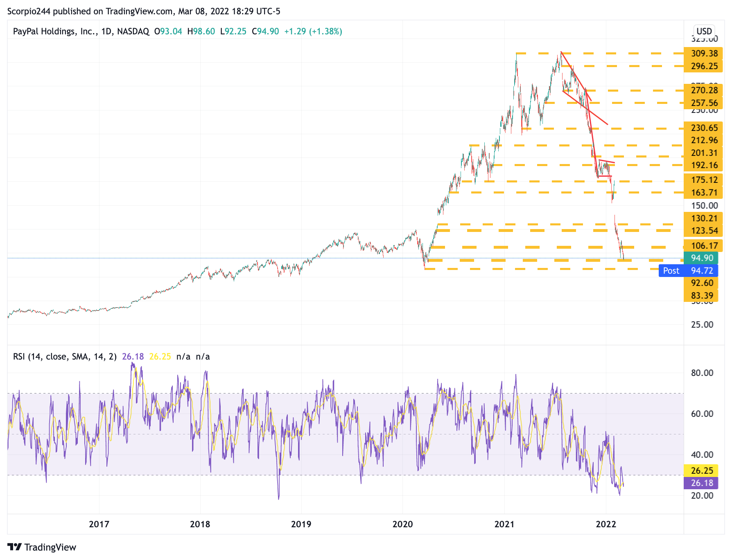
Task: Click the PayPal Holdings, Inc. symbol title
Action: coord(55,31)
